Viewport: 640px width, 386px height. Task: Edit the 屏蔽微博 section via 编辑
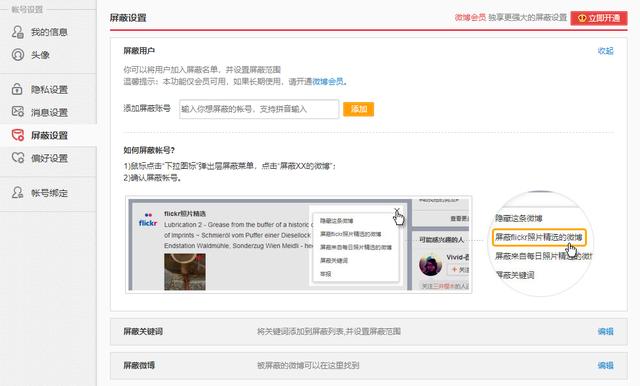(x=605, y=365)
